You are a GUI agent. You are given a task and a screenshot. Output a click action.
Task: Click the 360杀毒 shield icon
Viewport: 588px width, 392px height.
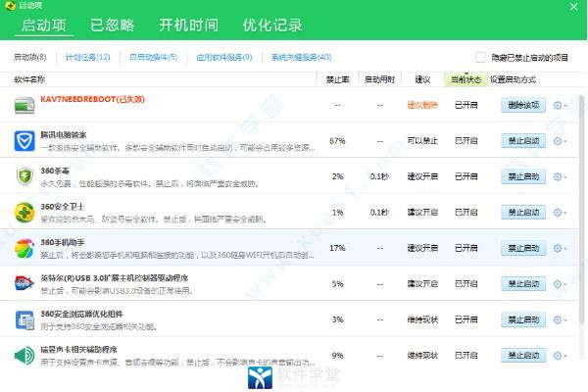(24, 176)
